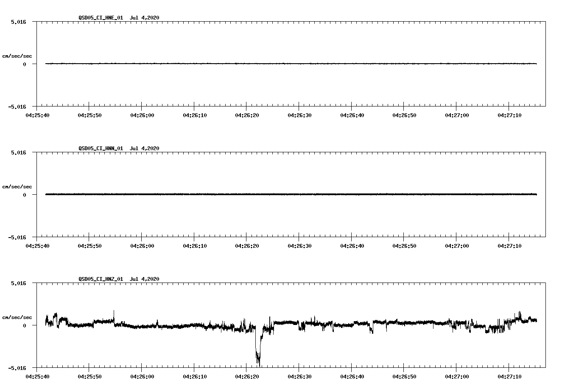Image resolution: width=576 pixels, height=392 pixels.
Task: Click the 04:27:00 time label on HNN plot
Action: coord(456,246)
